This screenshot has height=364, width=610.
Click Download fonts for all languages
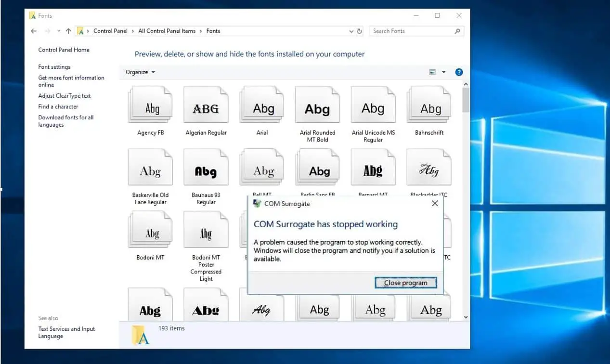click(x=66, y=121)
